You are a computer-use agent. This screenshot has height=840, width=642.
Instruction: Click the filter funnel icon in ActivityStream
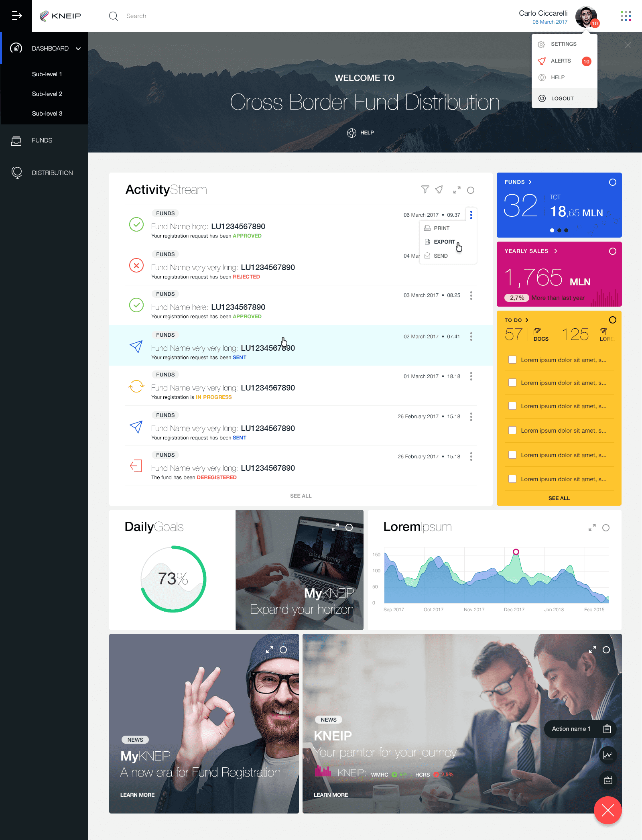point(425,189)
